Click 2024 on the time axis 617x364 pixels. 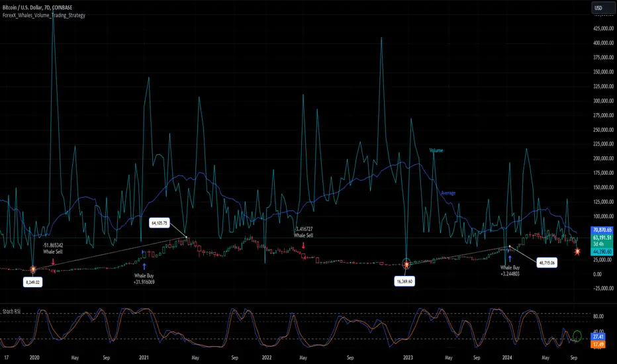point(507,357)
